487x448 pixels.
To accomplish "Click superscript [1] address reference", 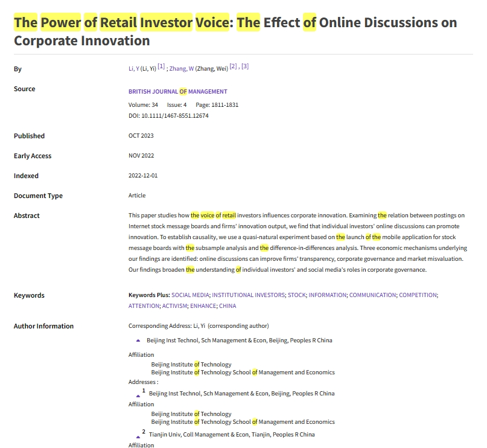I will (x=161, y=66).
